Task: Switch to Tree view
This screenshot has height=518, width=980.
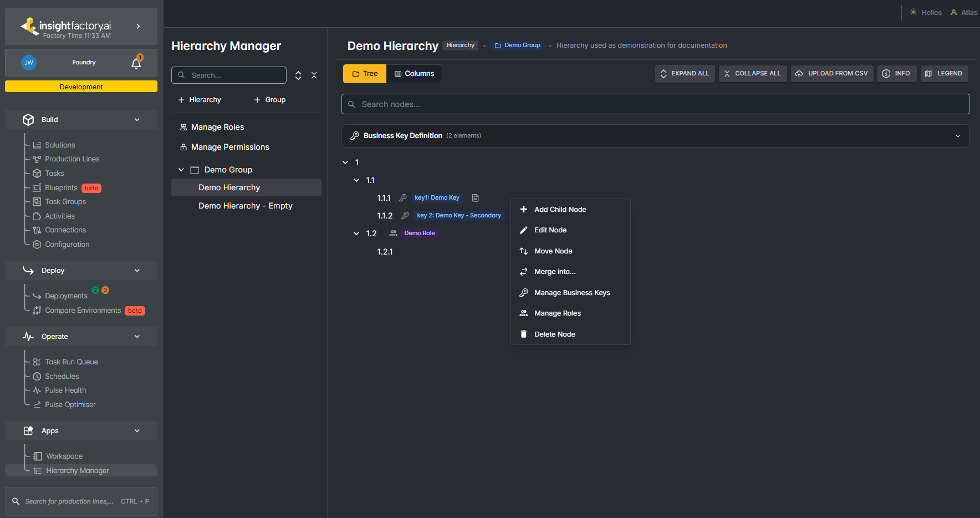Action: (365, 74)
